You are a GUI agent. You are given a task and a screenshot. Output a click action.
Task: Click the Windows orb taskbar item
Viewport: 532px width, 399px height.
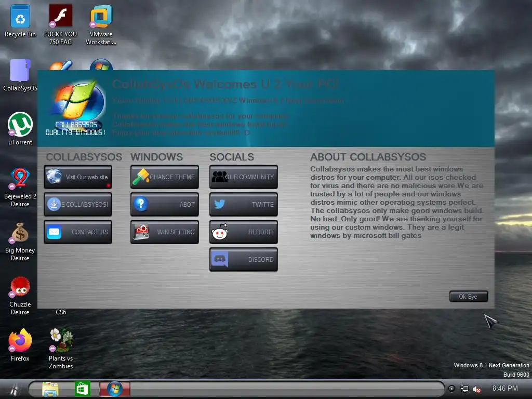(115, 389)
